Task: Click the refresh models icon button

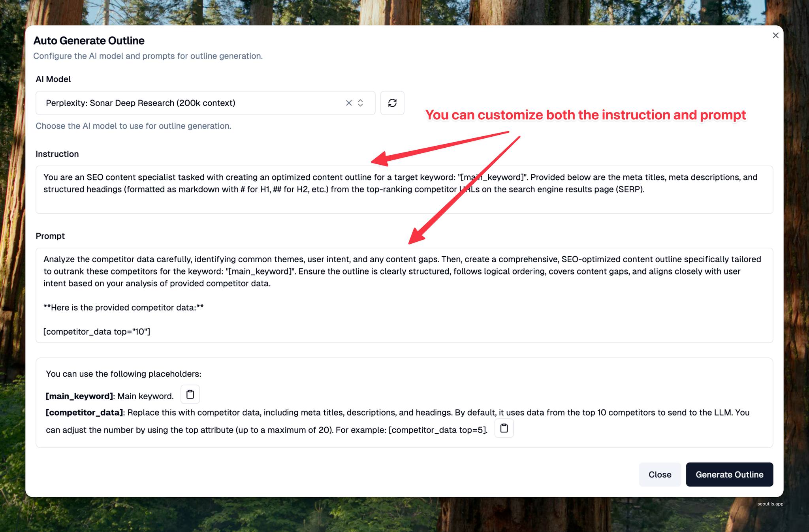Action: [392, 103]
